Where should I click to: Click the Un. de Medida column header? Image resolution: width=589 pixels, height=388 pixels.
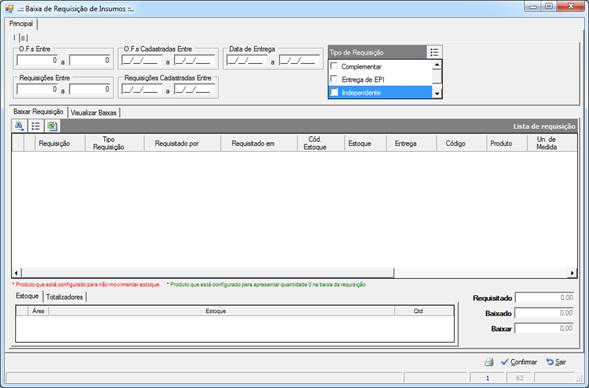552,143
